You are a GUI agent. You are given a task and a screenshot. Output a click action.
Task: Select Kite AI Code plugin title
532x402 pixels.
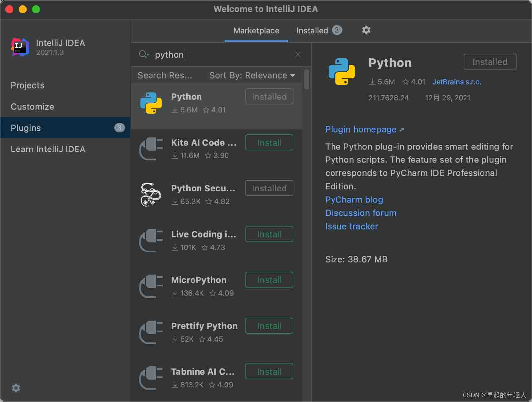(204, 143)
